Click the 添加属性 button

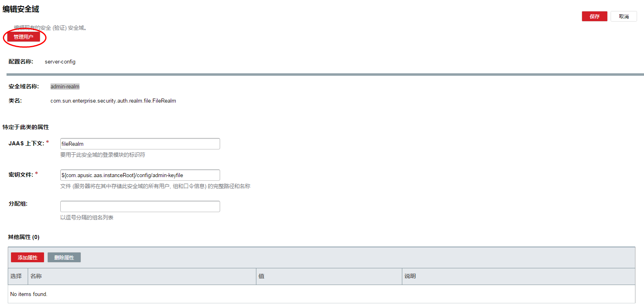[27, 257]
